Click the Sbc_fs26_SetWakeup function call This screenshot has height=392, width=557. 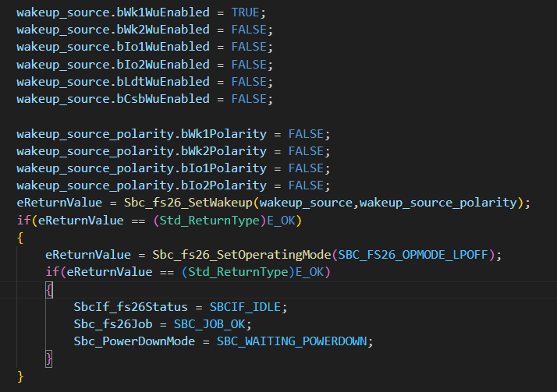pos(188,203)
